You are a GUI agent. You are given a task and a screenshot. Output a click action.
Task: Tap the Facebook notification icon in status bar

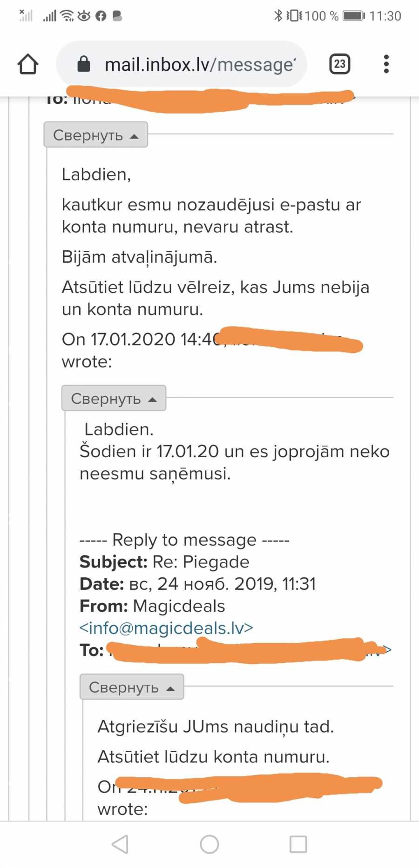point(101,16)
